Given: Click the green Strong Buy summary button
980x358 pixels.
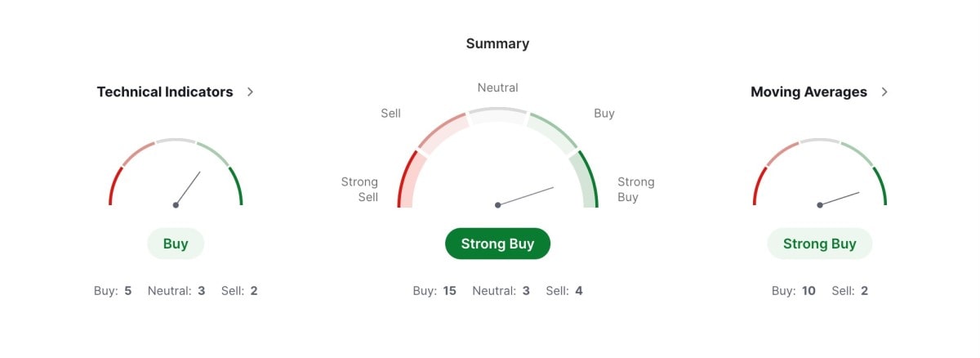Looking at the screenshot, I should [497, 244].
